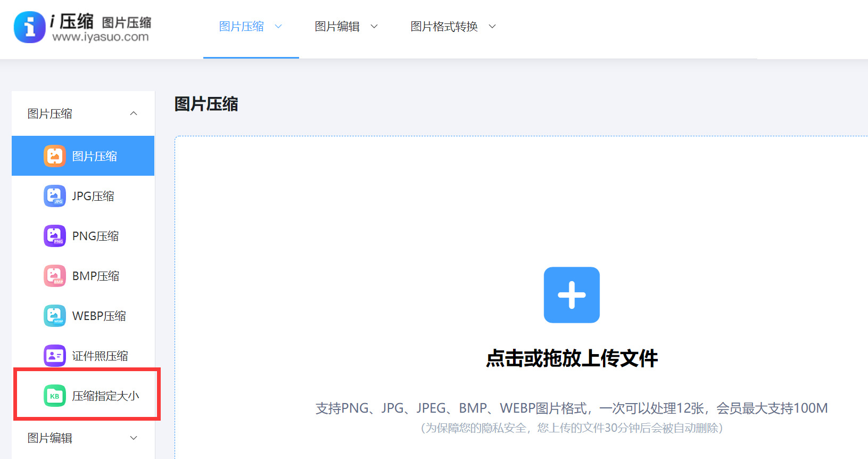
Task: Select 压缩指定大小 label in the sidebar
Action: [105, 396]
